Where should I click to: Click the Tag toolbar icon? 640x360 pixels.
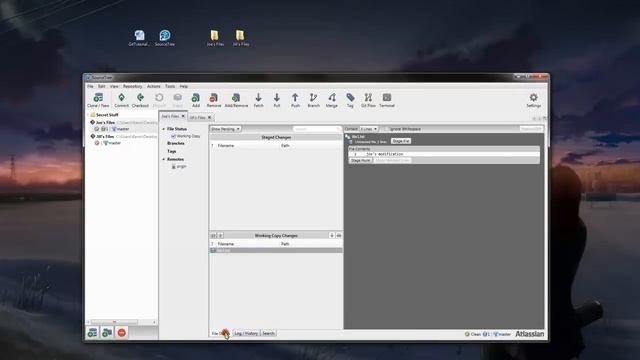click(350, 100)
